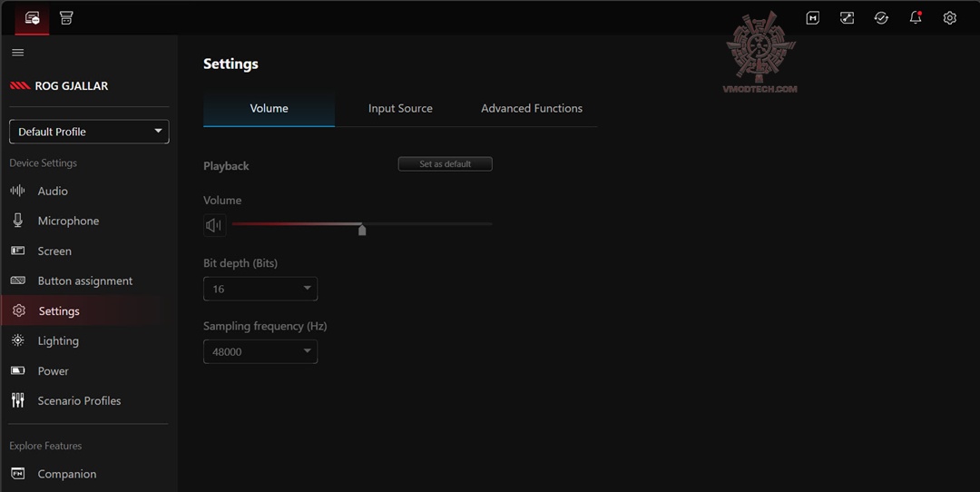Open the update check icon in top bar
Image resolution: width=980 pixels, height=492 pixels.
point(881,18)
